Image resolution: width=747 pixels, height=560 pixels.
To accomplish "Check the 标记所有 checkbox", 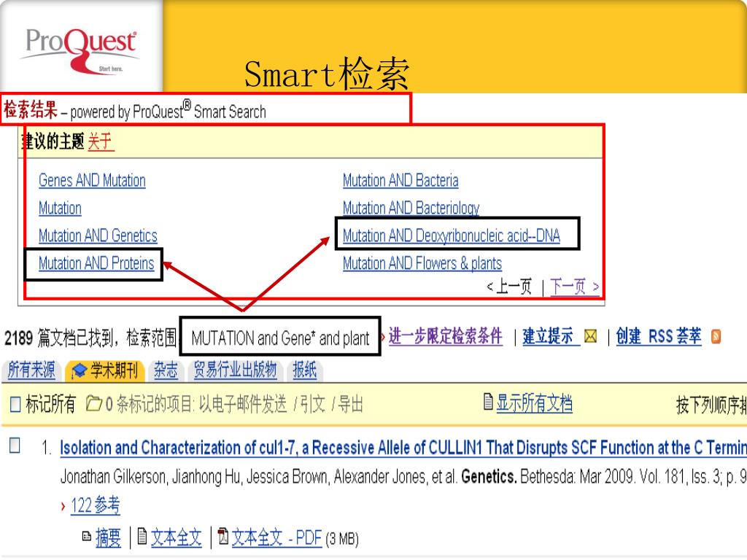I will click(x=15, y=405).
